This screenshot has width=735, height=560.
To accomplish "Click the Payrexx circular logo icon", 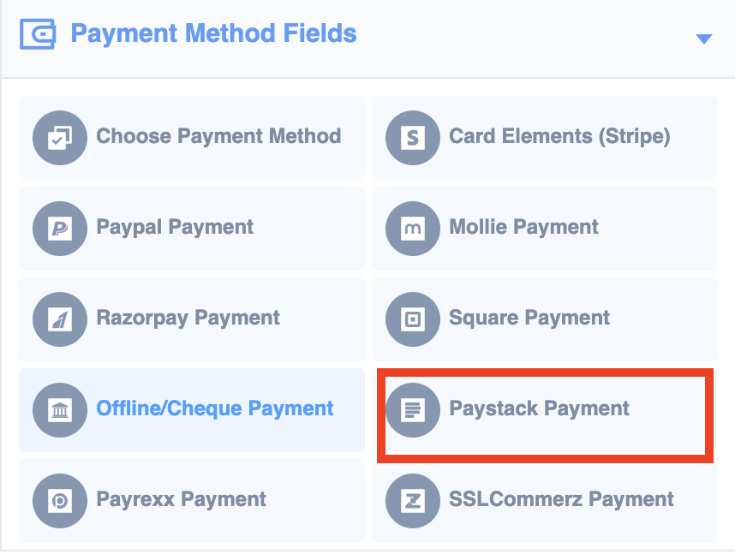I will click(x=59, y=501).
